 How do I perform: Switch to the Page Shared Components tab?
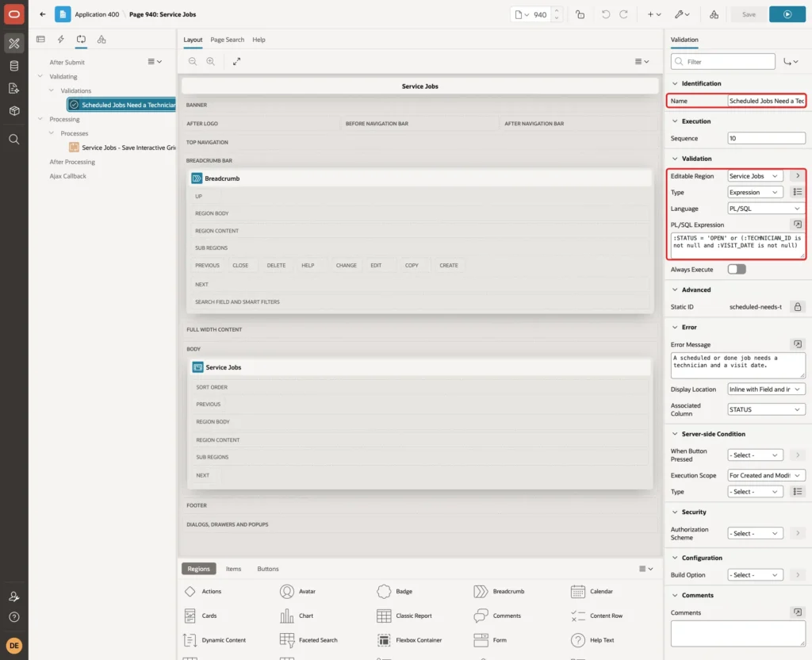tap(101, 40)
